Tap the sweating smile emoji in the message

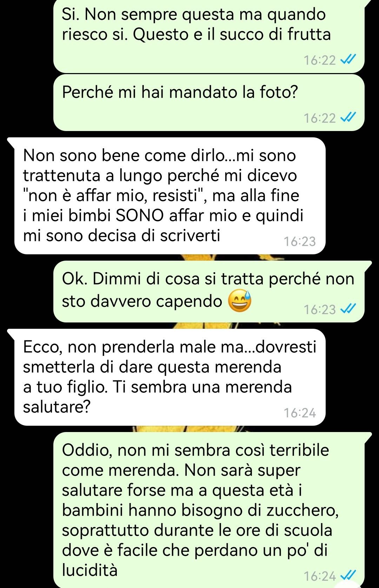240,301
